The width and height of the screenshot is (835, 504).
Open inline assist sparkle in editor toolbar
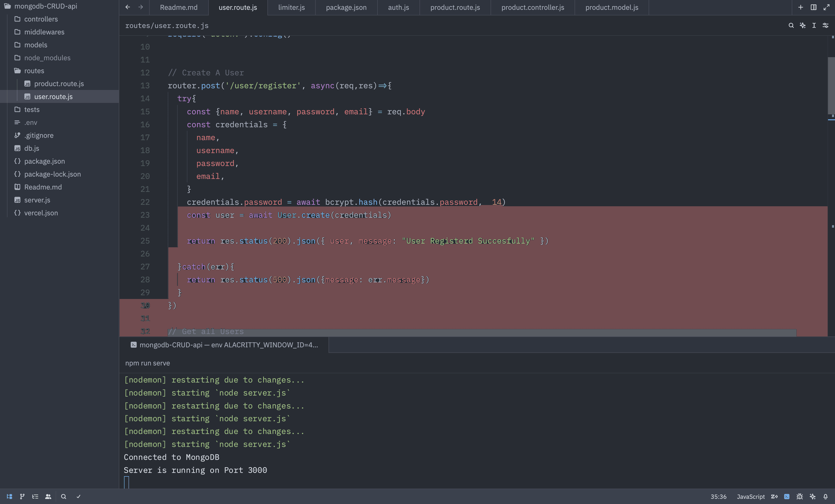[x=803, y=25]
